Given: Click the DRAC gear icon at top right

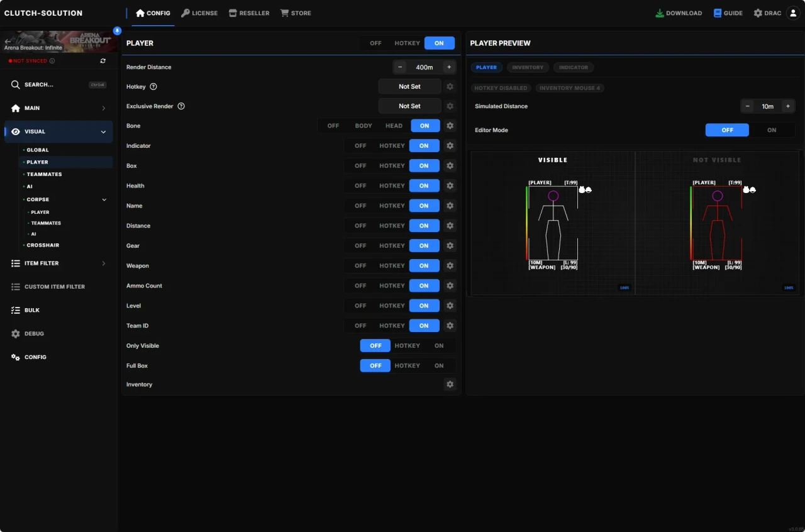Looking at the screenshot, I should pyautogui.click(x=757, y=13).
